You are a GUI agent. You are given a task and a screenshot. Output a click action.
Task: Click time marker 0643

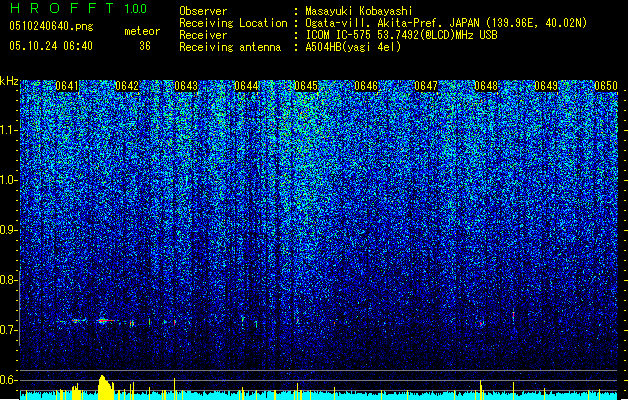[x=186, y=86]
